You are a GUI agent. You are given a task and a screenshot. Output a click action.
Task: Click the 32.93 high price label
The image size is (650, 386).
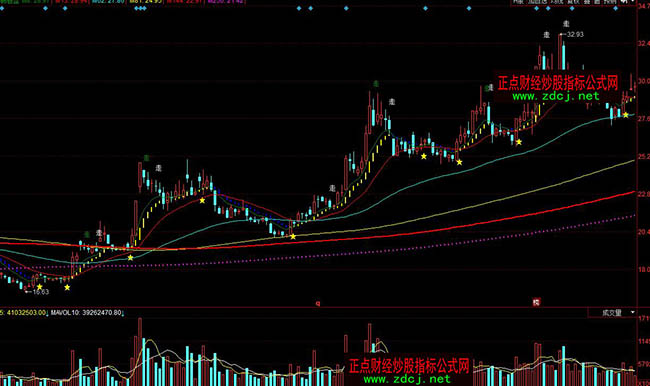pos(575,34)
